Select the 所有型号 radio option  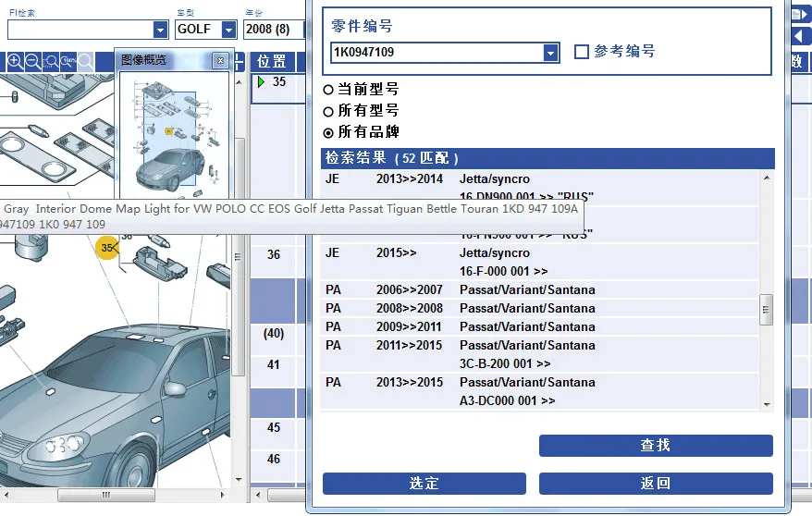pyautogui.click(x=327, y=111)
